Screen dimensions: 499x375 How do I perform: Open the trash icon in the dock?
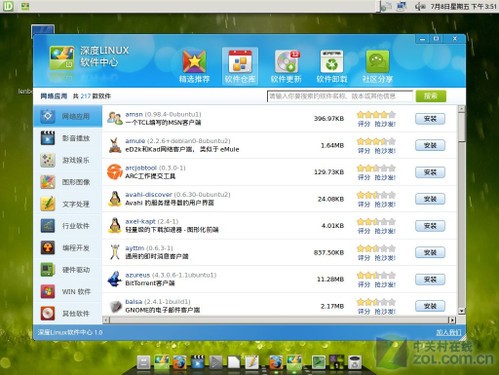tap(355, 363)
